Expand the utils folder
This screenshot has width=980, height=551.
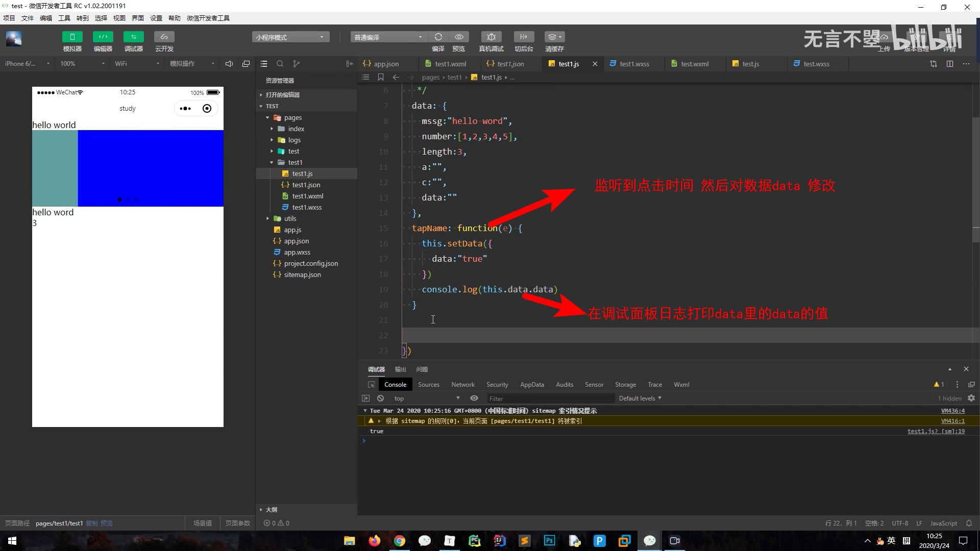click(290, 218)
